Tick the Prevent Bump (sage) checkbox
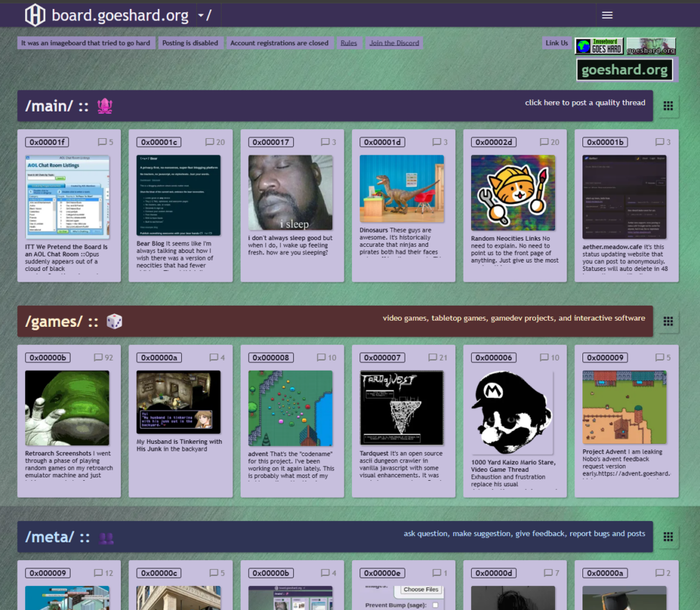This screenshot has width=700, height=610. click(435, 605)
